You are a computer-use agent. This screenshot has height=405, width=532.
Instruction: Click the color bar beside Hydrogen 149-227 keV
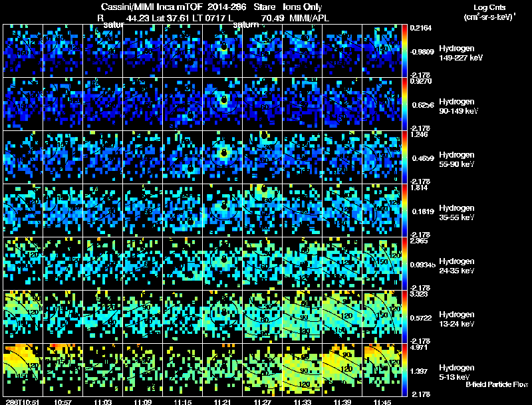click(404, 51)
